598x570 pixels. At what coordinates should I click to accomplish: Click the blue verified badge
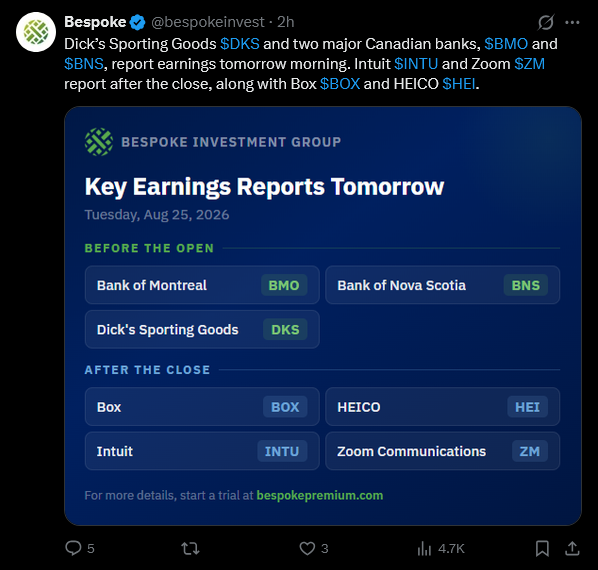(137, 22)
